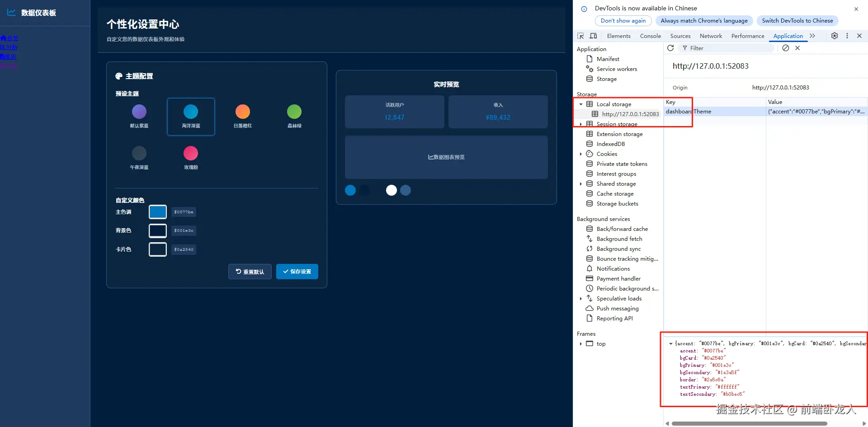Click the horizontal scrollbar in DevTools
868x427 pixels.
749,424
